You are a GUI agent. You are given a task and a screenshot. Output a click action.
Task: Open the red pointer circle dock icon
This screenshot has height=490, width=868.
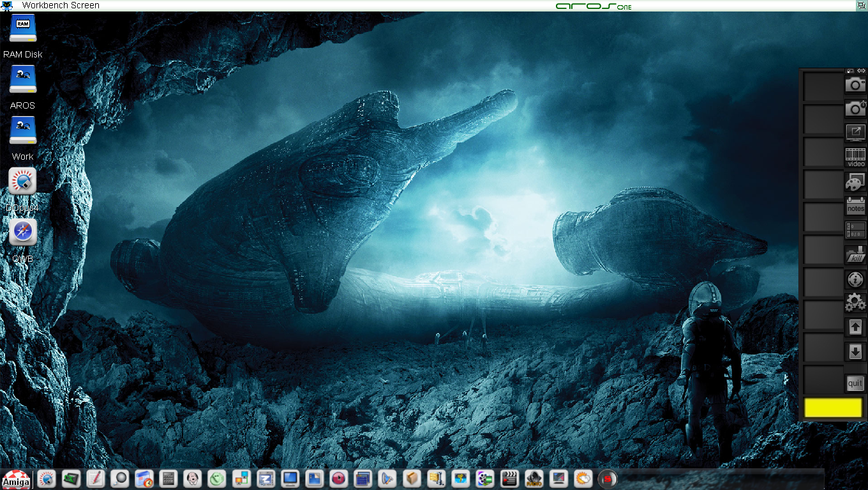[x=338, y=479]
